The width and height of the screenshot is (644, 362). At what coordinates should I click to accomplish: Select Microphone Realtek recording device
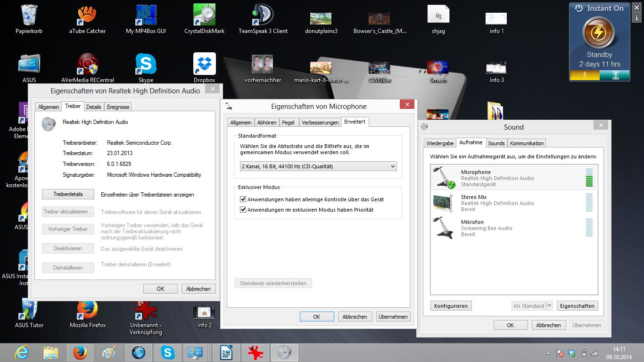pos(514,178)
